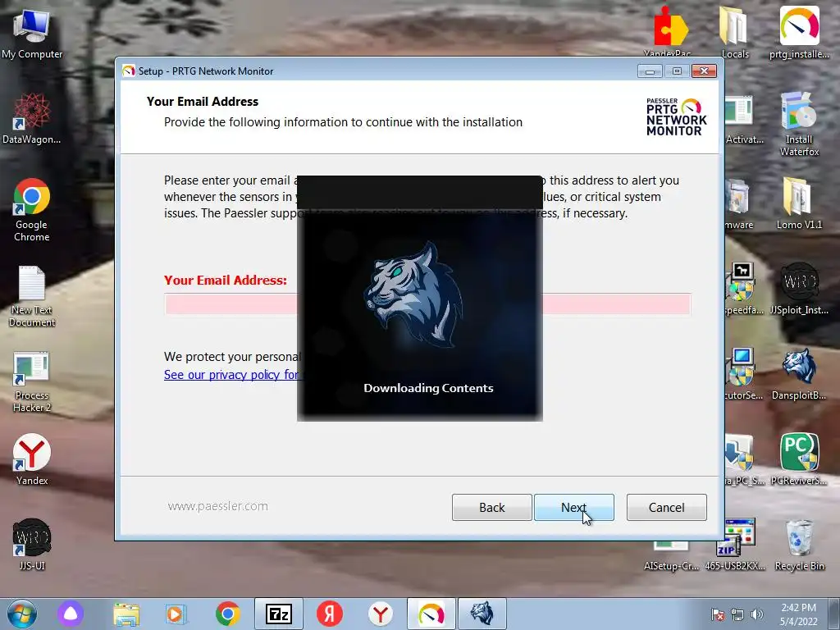
Task: Open privacy policy link
Action: click(x=231, y=374)
